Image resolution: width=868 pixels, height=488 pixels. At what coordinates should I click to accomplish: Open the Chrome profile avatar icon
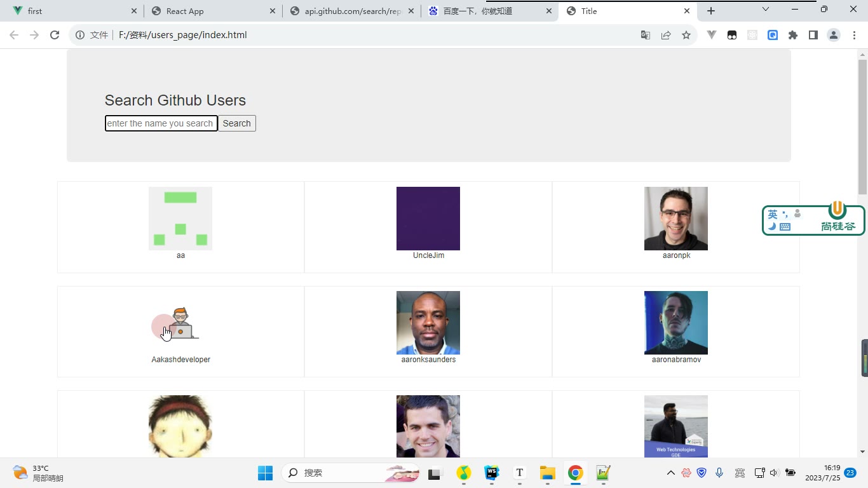834,36
